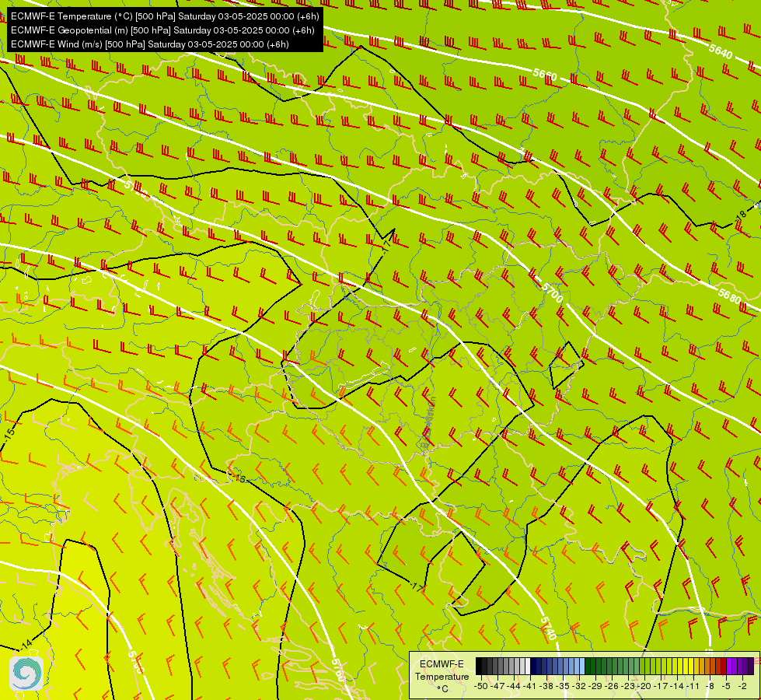Click the -50 value on the legend
761x700 pixels.
(x=481, y=686)
